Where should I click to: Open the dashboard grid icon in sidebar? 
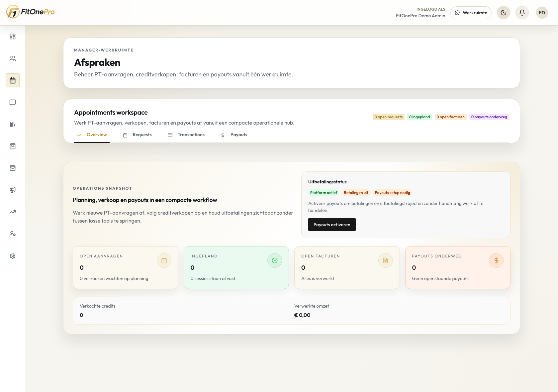click(13, 37)
